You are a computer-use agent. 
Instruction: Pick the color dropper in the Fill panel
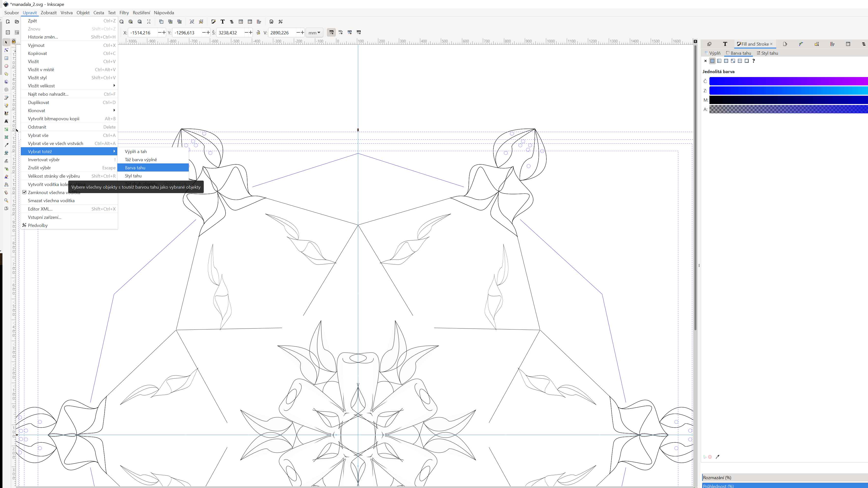tap(717, 457)
